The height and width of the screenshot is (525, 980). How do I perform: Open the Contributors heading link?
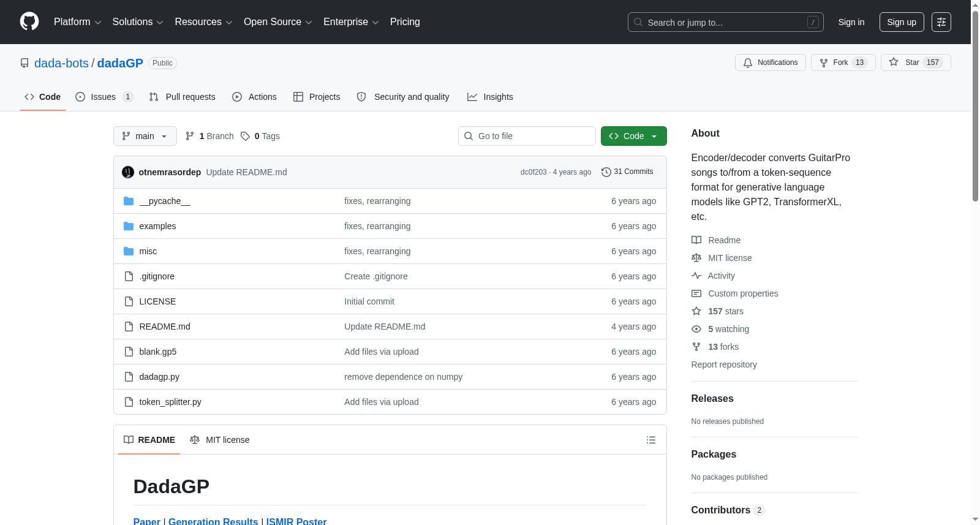pyautogui.click(x=728, y=510)
